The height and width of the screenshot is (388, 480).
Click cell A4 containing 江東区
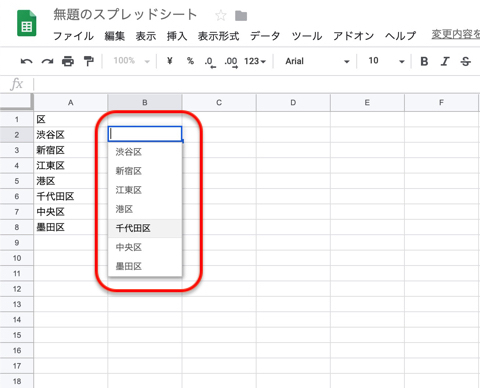(71, 166)
